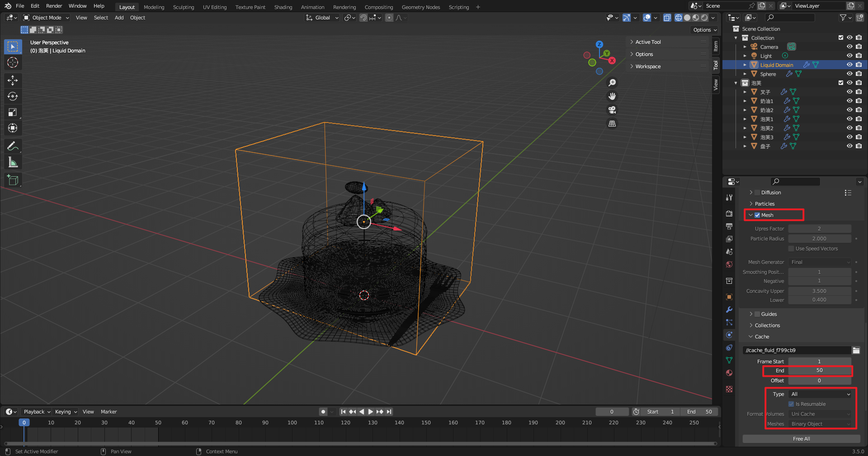Viewport: 868px width, 456px height.
Task: Toggle camera view icon in viewport
Action: tap(612, 110)
